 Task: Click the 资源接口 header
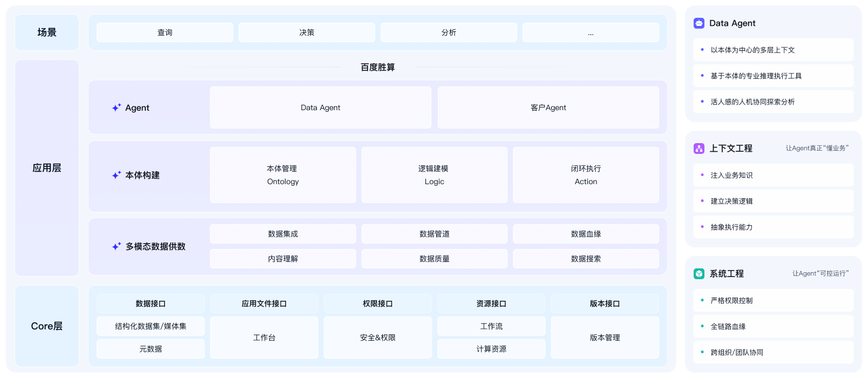click(x=491, y=303)
